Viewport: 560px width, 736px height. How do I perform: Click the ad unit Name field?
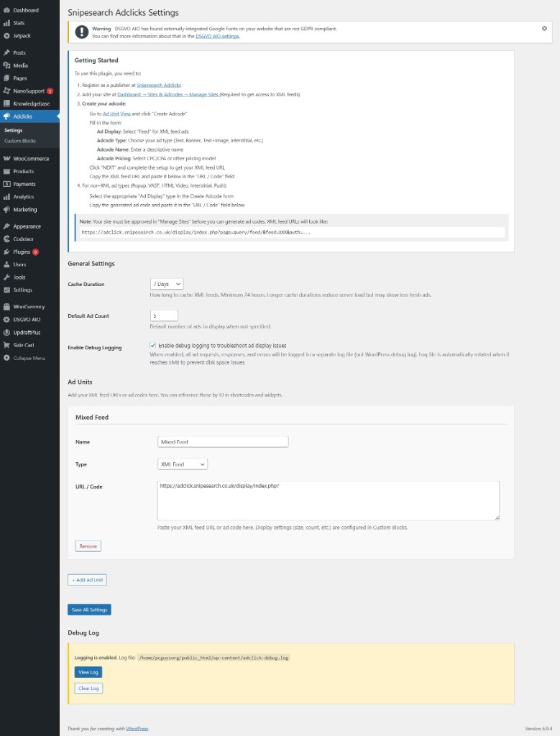coord(223,442)
